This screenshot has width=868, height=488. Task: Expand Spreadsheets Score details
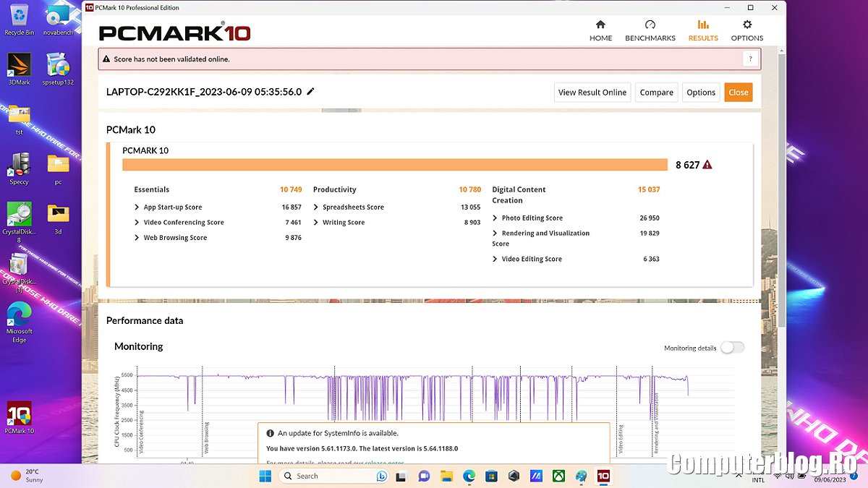pyautogui.click(x=316, y=207)
